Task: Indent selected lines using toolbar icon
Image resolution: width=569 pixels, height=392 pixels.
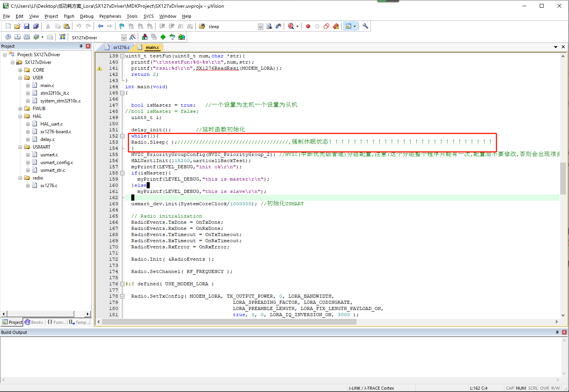Action: 162,26
